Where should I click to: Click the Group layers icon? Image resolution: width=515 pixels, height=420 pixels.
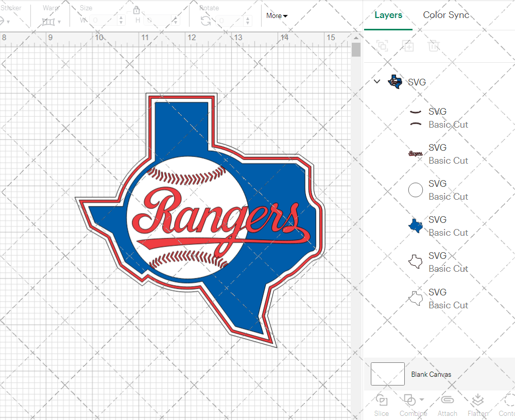pos(382,46)
